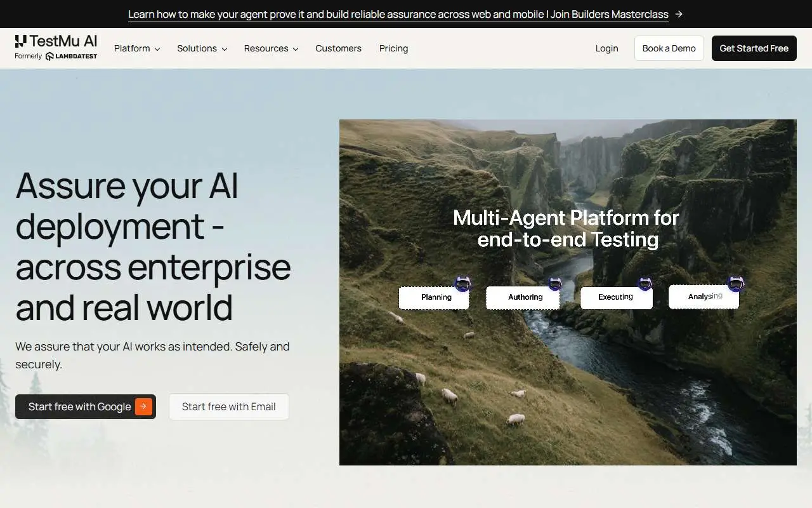Open the Resources dropdown menu
Screen dimensions: 812x508
[272, 48]
